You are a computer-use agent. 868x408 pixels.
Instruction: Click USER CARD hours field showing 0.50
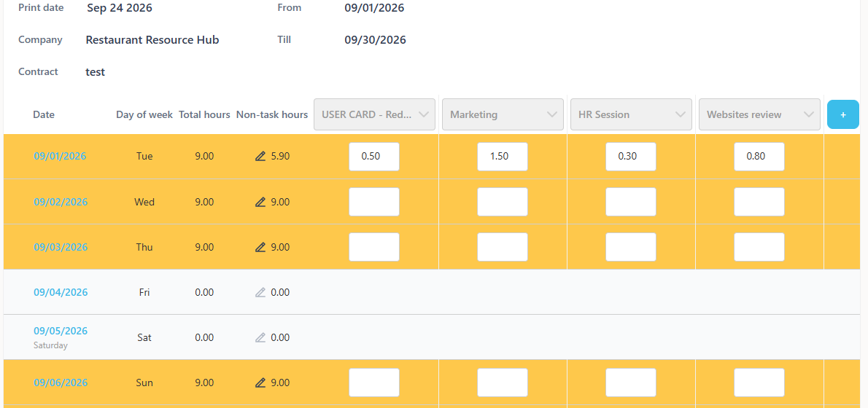pyautogui.click(x=374, y=157)
